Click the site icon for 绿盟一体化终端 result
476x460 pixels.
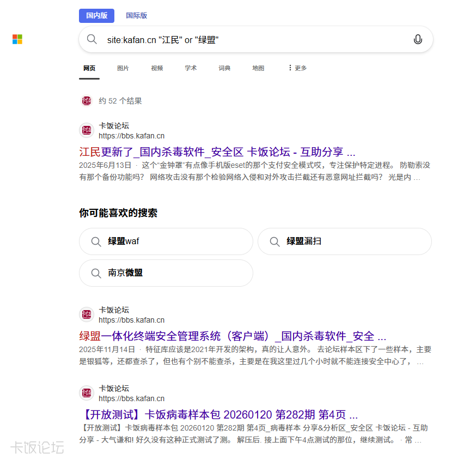(87, 314)
